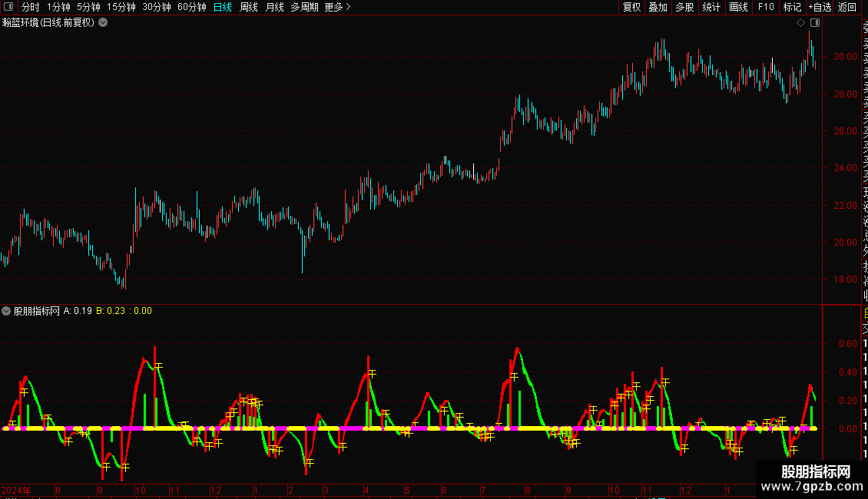Open F10 company info

tap(766, 7)
